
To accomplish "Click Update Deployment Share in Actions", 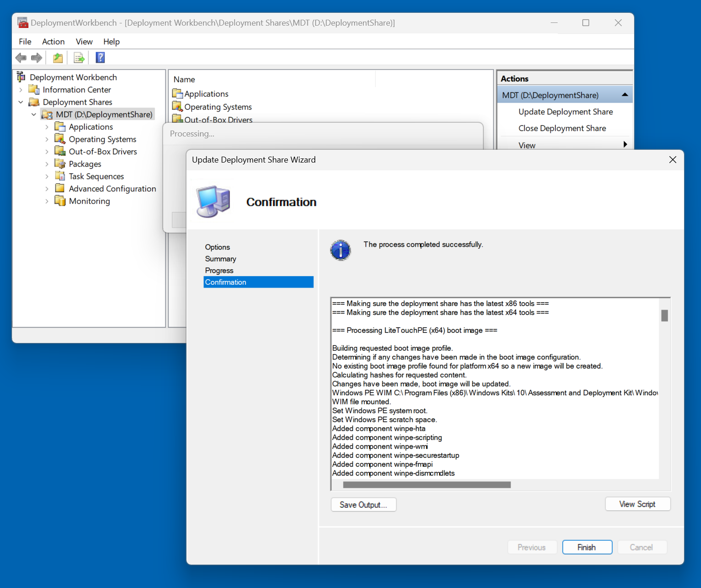I will pos(565,112).
